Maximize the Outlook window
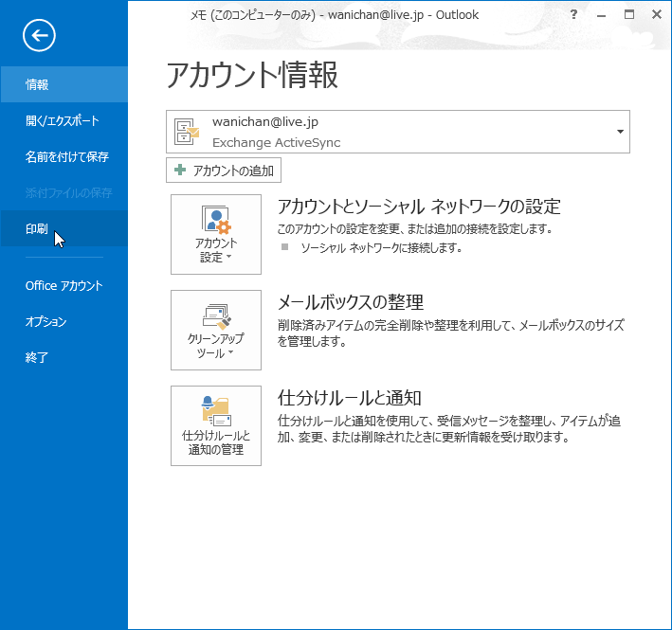Image resolution: width=672 pixels, height=630 pixels. (x=628, y=14)
